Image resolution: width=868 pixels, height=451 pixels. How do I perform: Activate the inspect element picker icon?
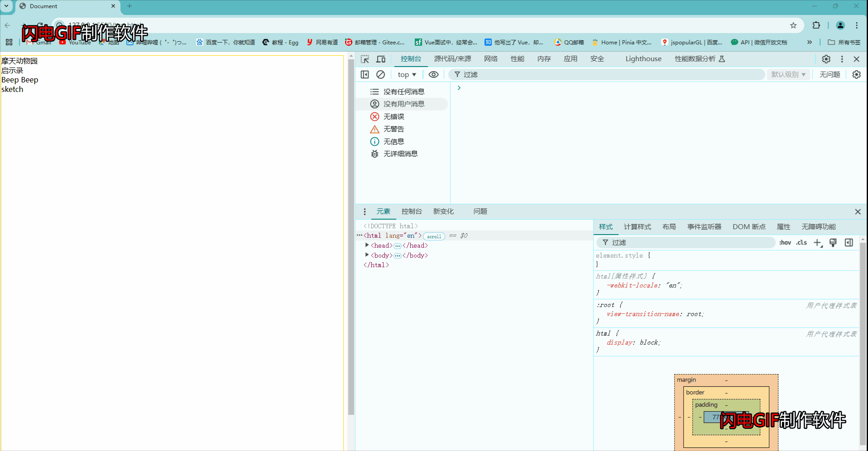click(x=365, y=59)
